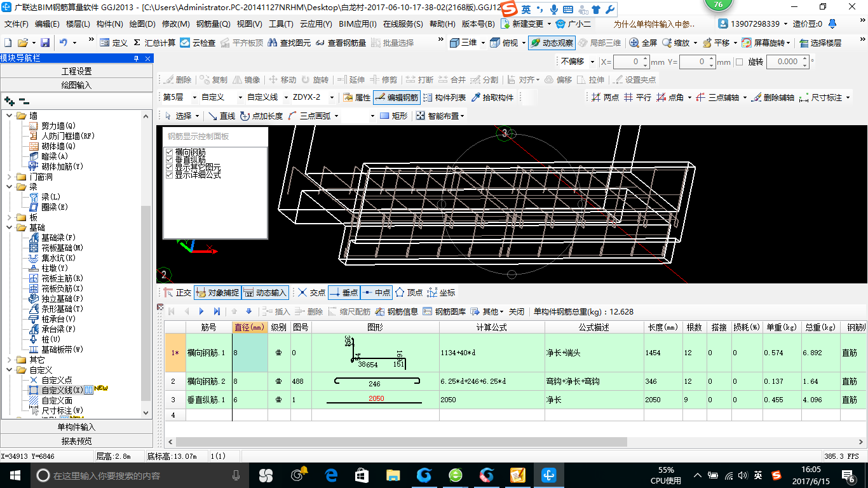Activate 动态观察 dynamic orbit tool
Screen dimensions: 868x488
[x=552, y=43]
